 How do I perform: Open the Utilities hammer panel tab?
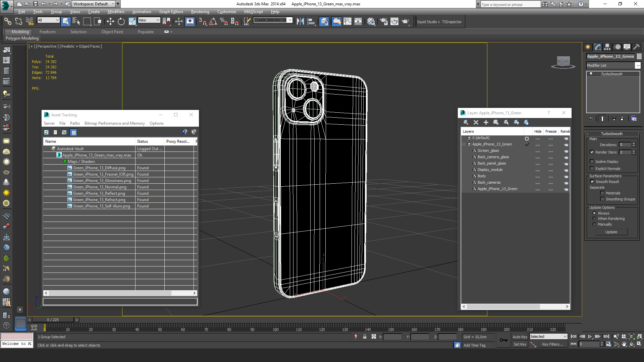click(x=637, y=47)
